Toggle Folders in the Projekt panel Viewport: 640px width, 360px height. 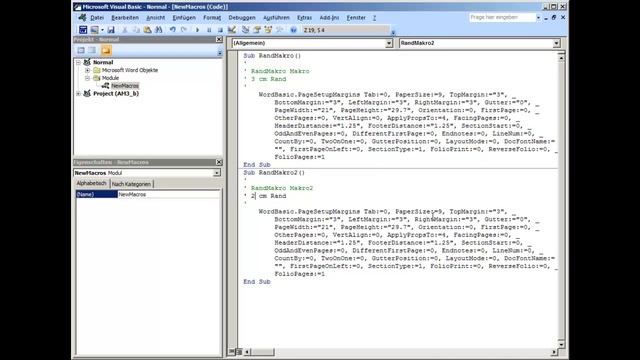(106, 50)
